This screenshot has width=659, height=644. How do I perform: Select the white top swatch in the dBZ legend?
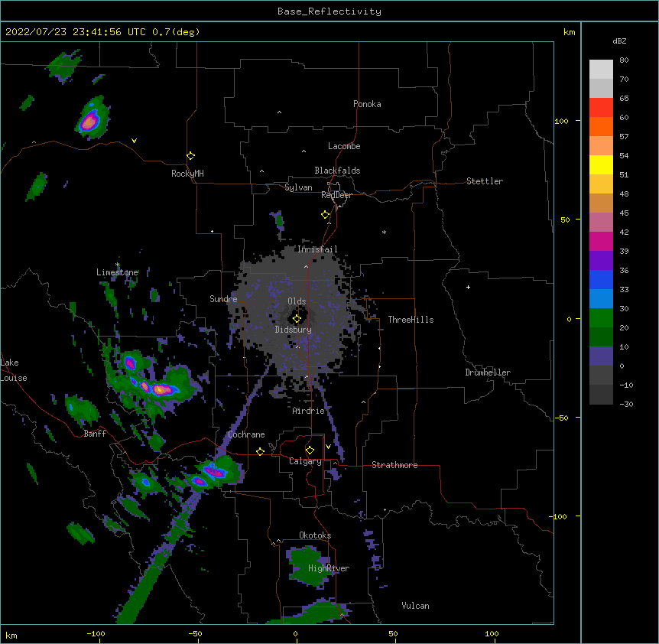coord(601,70)
